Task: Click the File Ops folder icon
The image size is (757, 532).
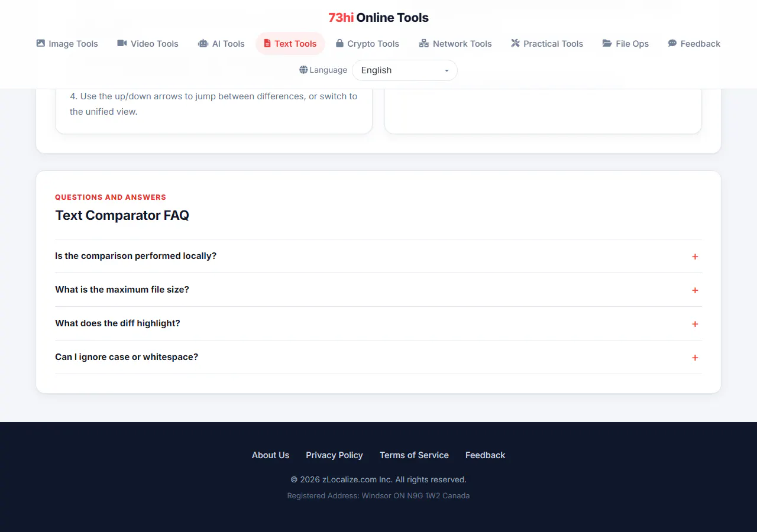Action: (607, 43)
